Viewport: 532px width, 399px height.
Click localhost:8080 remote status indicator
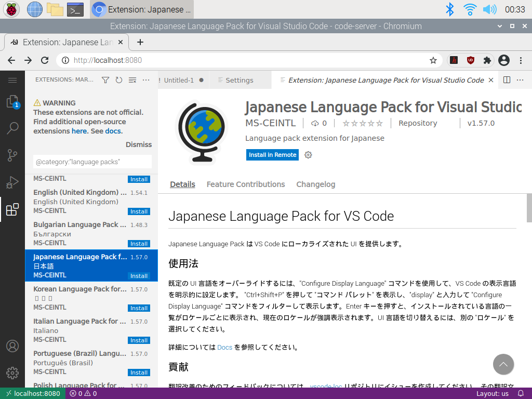click(33, 394)
